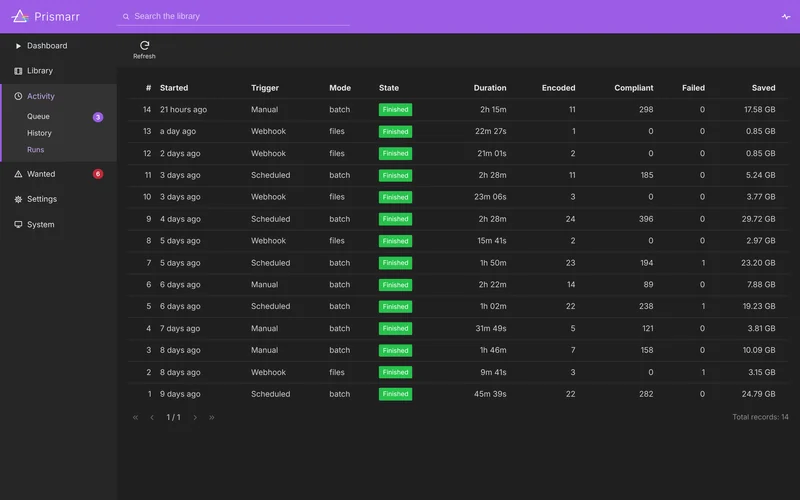Click duration '1h 50m' cell
800x500 pixels.
coord(493,263)
